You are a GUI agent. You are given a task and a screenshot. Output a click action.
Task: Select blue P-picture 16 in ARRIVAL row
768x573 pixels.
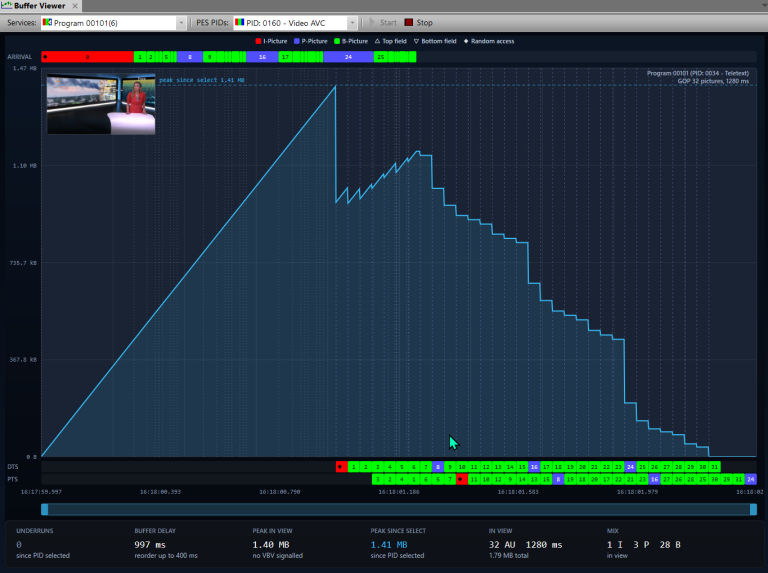[x=263, y=57]
